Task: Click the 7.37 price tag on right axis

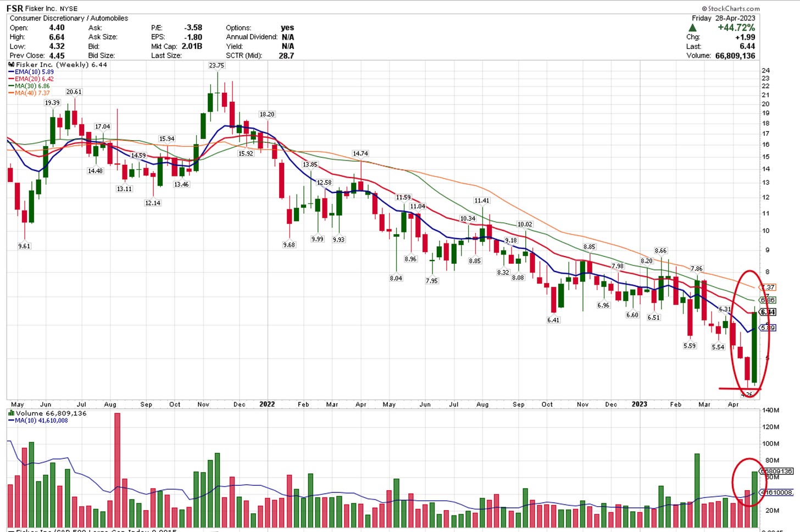Action: coord(768,287)
